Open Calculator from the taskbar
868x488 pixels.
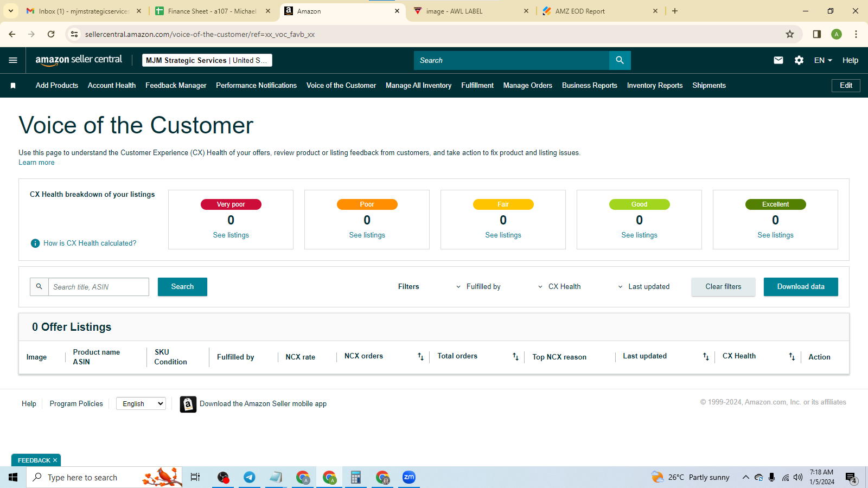click(x=356, y=477)
